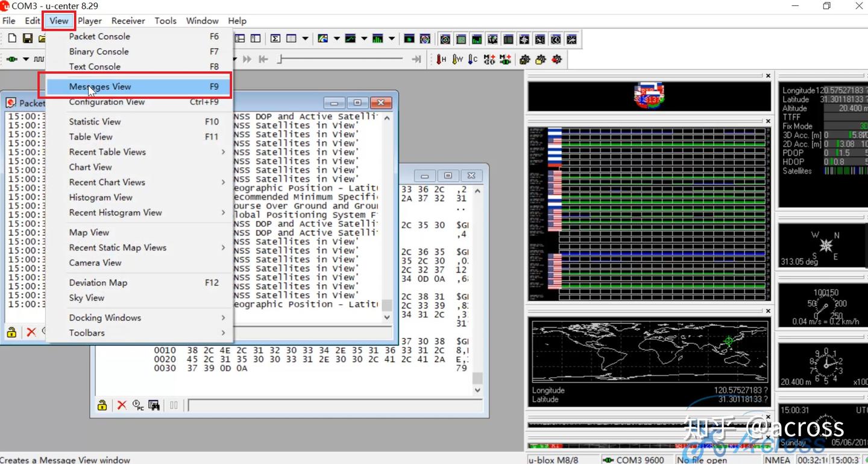Clear Binary Console with the red X icon
The width and height of the screenshot is (868, 464).
(x=122, y=405)
